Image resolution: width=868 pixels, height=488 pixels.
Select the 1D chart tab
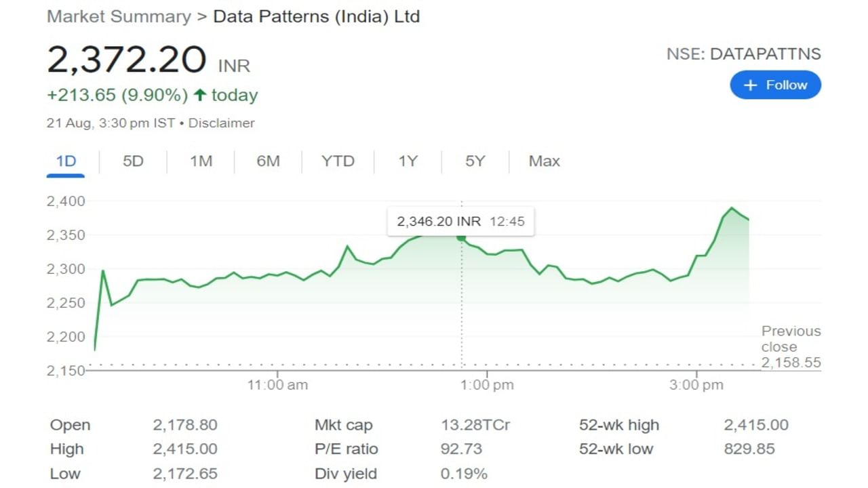66,161
